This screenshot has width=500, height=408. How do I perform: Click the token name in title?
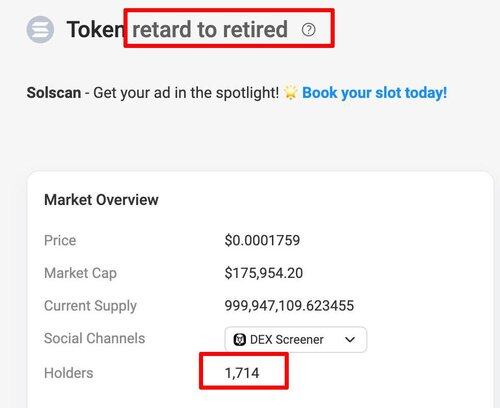pyautogui.click(x=210, y=29)
